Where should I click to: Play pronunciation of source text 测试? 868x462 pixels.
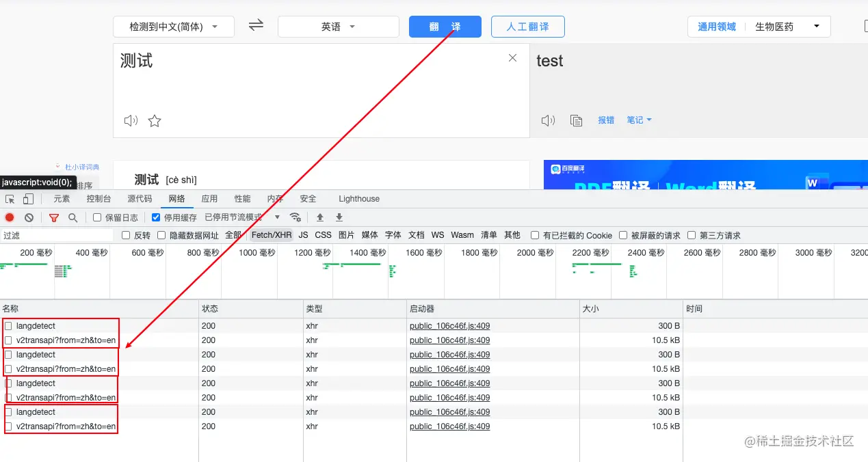(x=131, y=121)
